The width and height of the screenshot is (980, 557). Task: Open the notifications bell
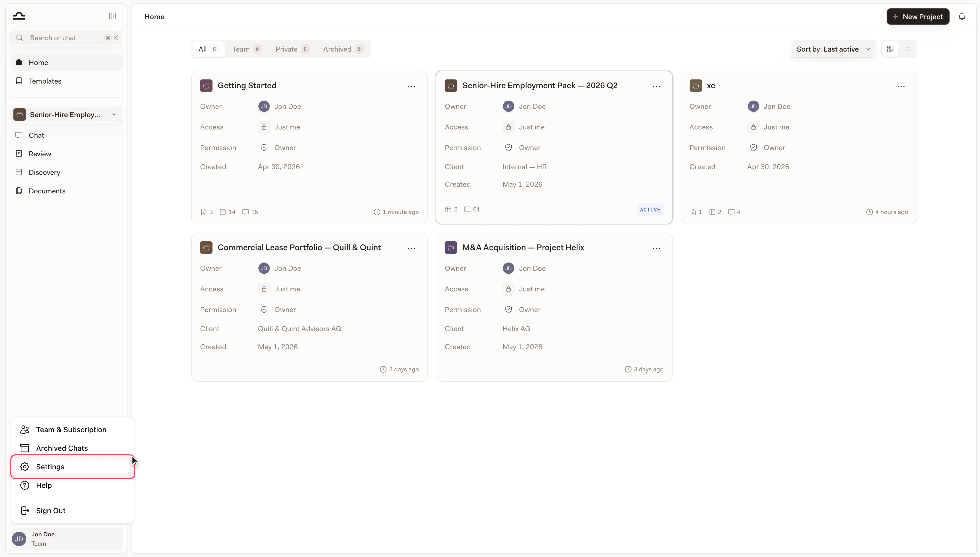click(962, 17)
